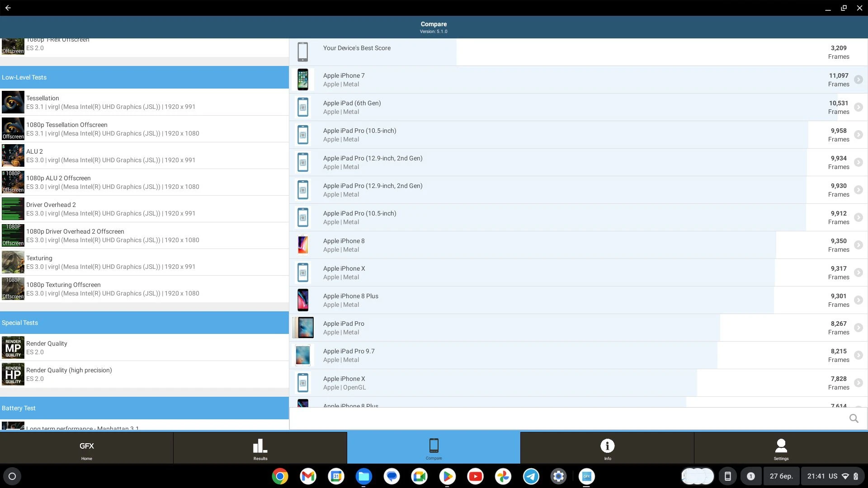Pick the Texturing test icon
The width and height of the screenshot is (868, 488).
point(13,262)
